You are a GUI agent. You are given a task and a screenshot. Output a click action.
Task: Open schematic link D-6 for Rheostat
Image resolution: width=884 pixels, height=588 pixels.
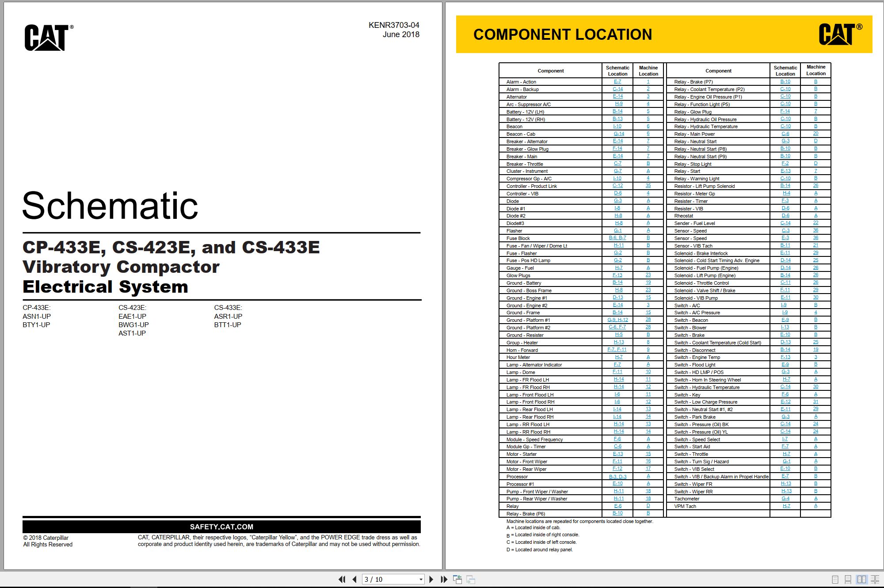pyautogui.click(x=785, y=216)
